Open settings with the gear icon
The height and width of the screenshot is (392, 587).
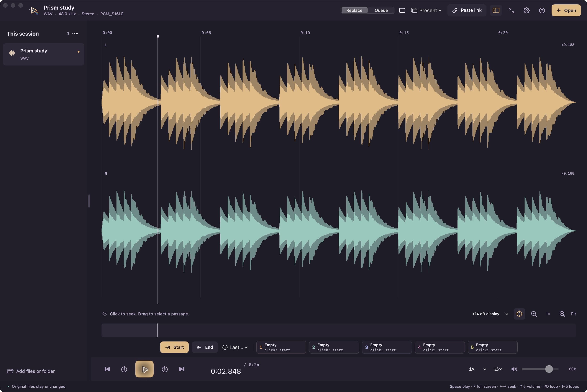526,10
